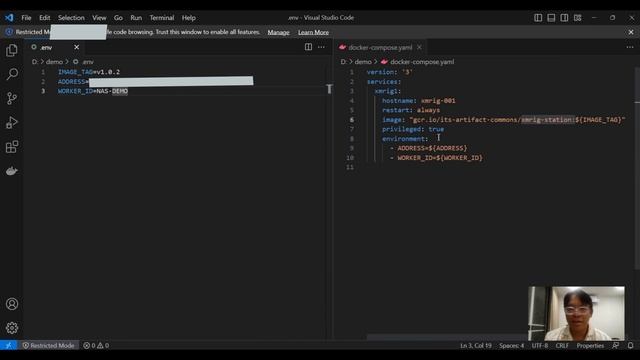Click Restricted Mode in status bar
The height and width of the screenshot is (360, 640).
coord(48,345)
